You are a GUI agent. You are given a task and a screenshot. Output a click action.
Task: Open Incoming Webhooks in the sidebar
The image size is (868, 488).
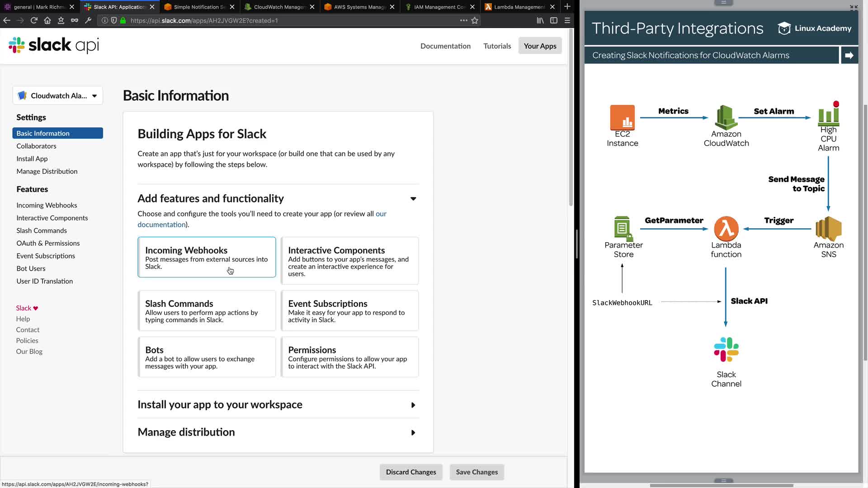click(47, 205)
